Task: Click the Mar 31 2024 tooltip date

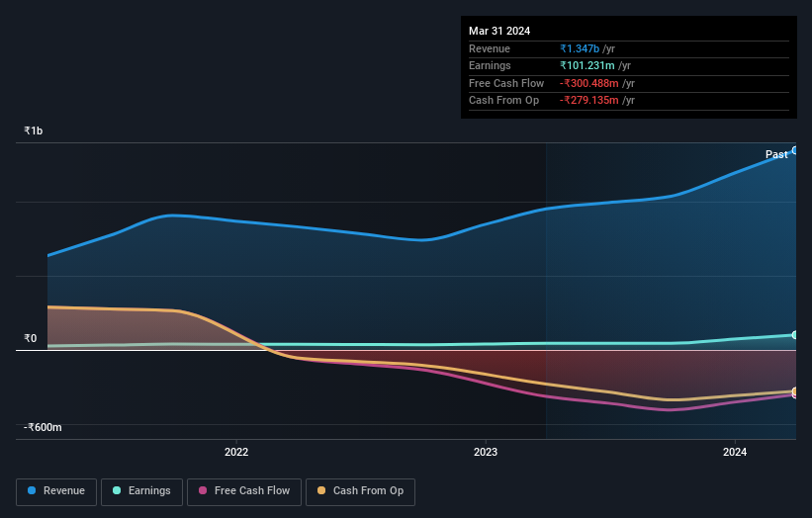Action: (499, 31)
